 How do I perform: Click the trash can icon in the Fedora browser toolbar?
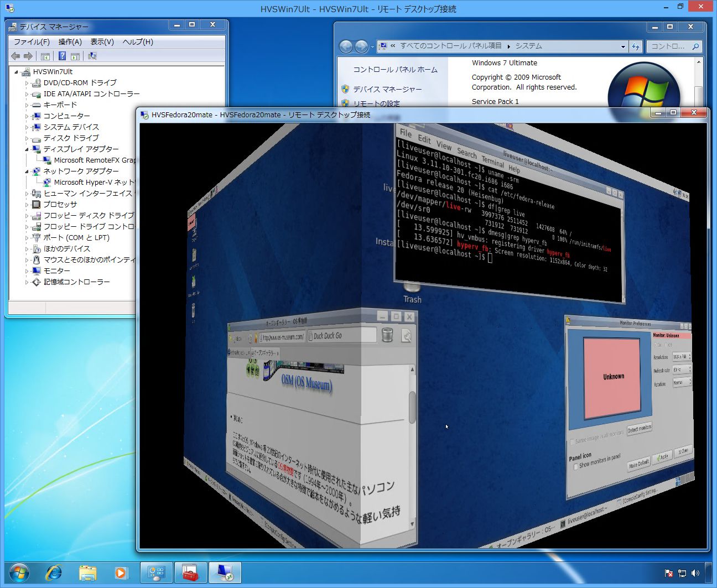coord(387,335)
